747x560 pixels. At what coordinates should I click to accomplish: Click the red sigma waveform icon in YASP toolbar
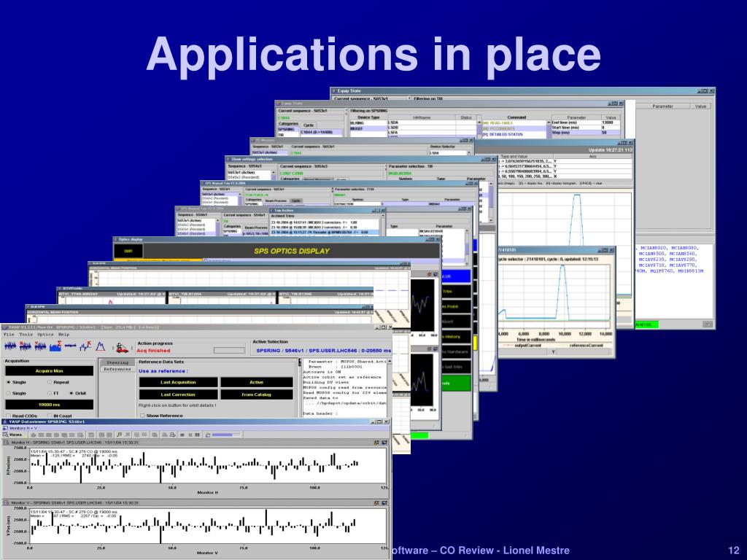click(55, 346)
